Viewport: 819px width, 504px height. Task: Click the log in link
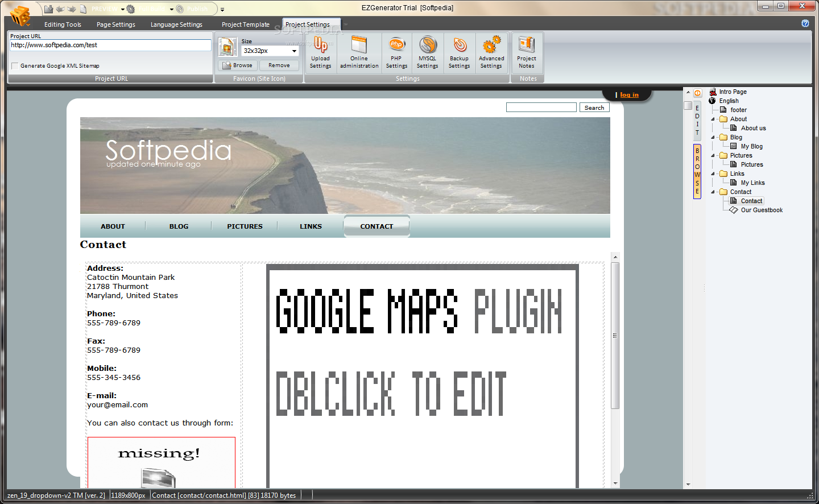pyautogui.click(x=629, y=95)
